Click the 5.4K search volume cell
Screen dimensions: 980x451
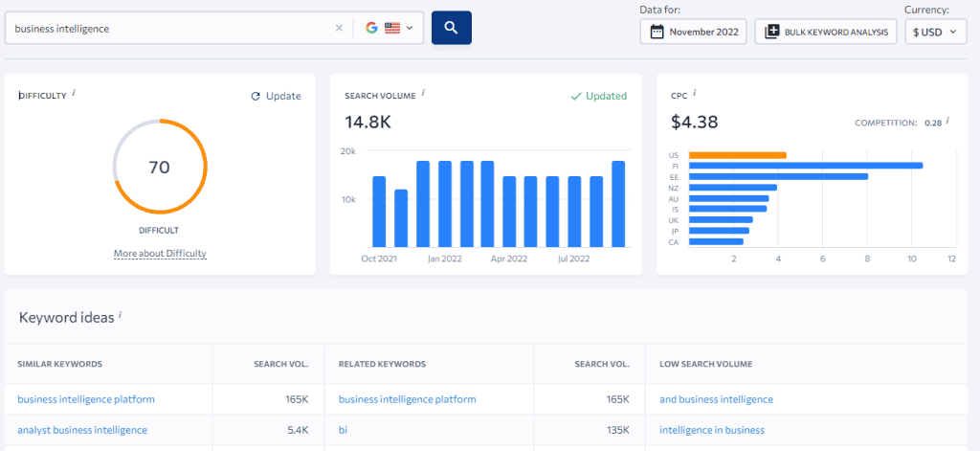point(298,430)
